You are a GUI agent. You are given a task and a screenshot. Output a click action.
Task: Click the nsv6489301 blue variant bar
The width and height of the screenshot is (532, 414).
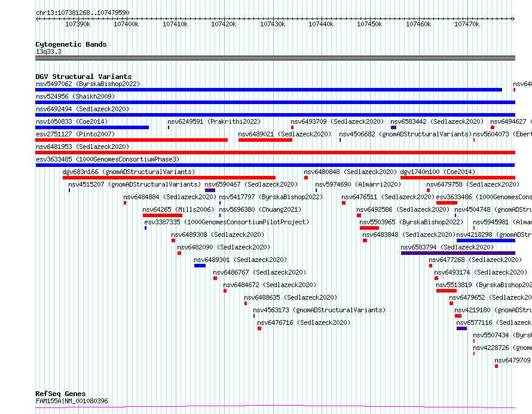click(200, 266)
